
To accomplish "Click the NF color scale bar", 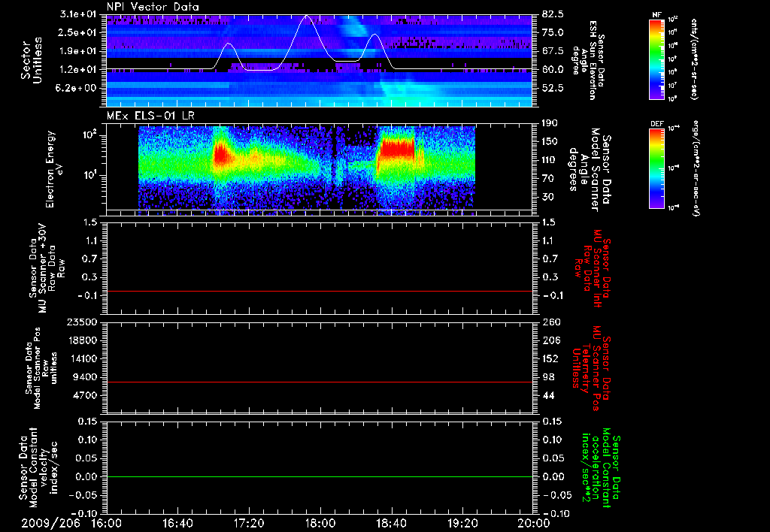I will pyautogui.click(x=657, y=59).
